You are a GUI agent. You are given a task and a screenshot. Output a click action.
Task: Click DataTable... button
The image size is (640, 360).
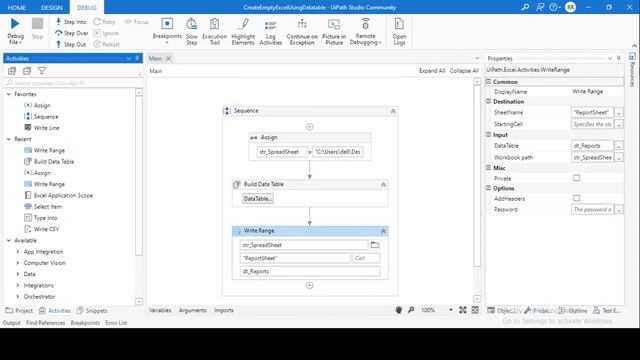point(258,199)
